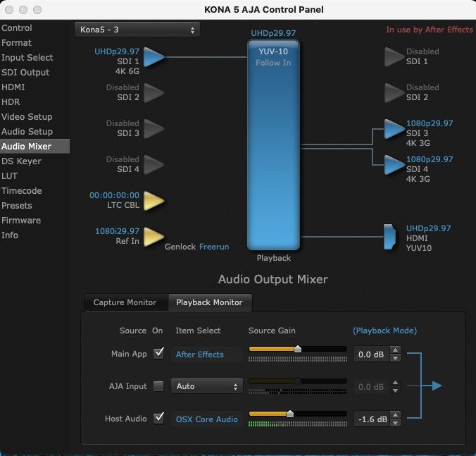Decrease Host Audio gain with down stepper
This screenshot has height=456, width=476.
395,423
